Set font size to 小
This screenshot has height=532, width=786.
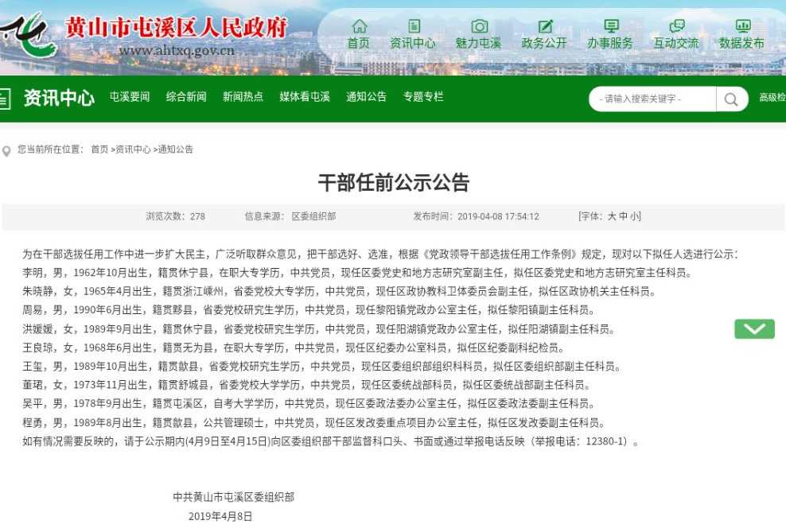pyautogui.click(x=634, y=216)
